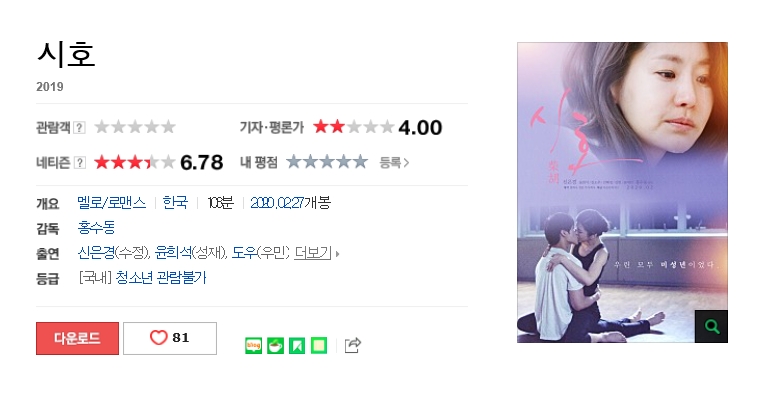
Task: Click the 청소년 관람불가 rating link
Action: click(161, 278)
